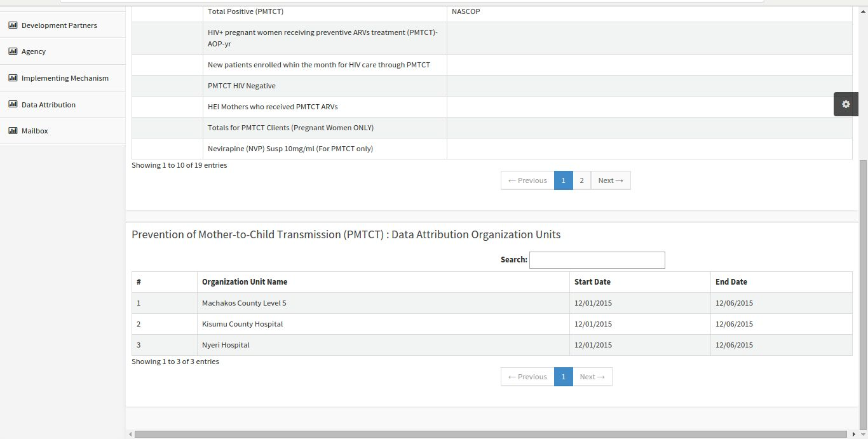
Task: Open the settings gear panel
Action: 846,104
